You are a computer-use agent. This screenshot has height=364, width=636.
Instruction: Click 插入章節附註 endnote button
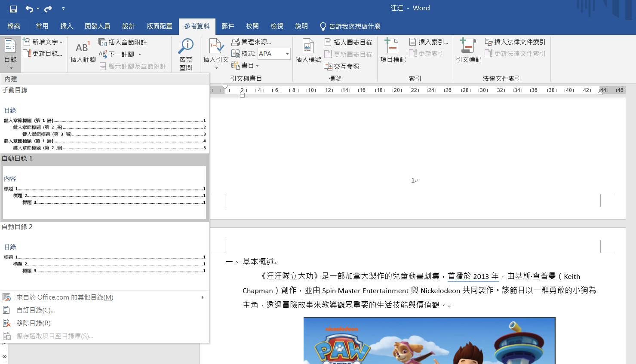point(123,42)
